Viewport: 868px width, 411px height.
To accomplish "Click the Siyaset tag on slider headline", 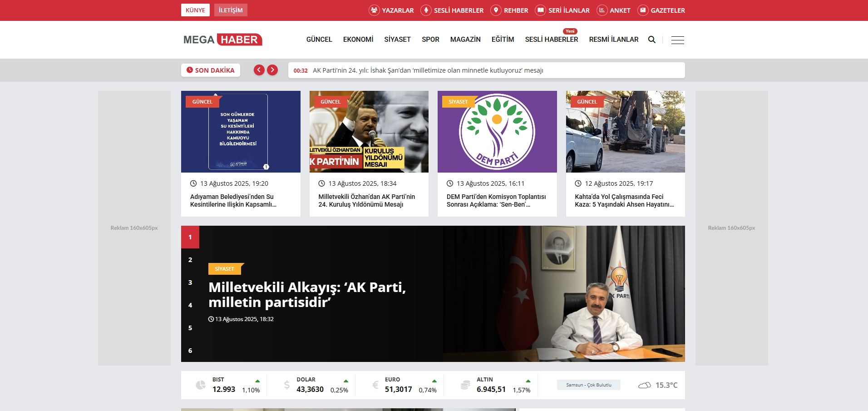I will point(225,269).
